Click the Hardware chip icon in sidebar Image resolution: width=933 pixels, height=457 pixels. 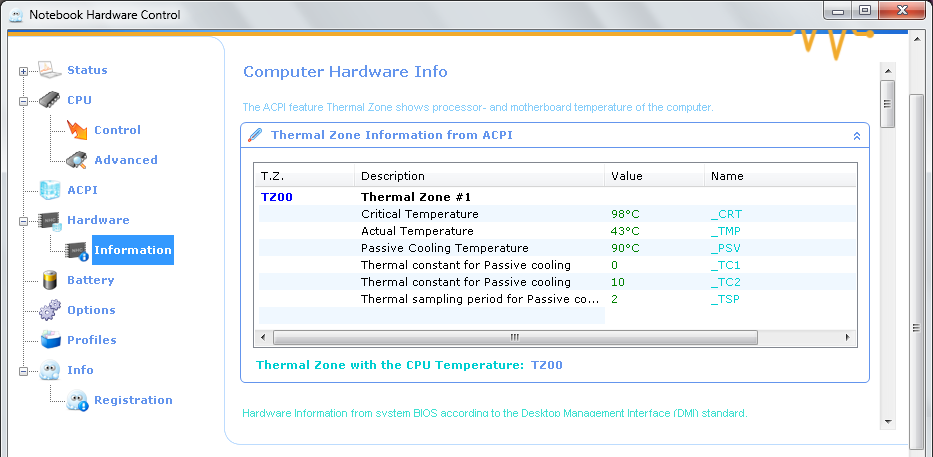(x=50, y=221)
